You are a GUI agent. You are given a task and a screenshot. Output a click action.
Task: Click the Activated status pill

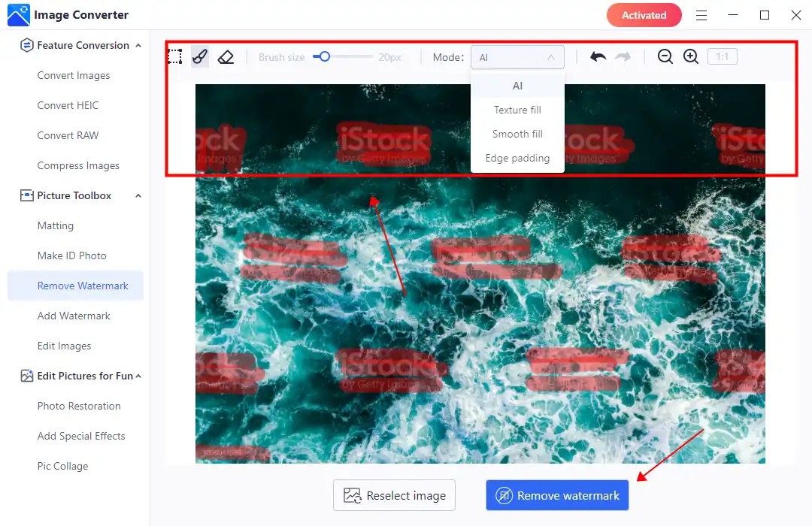(x=644, y=15)
